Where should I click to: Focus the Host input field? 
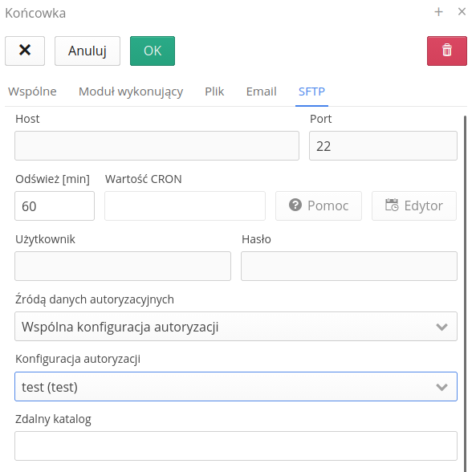pyautogui.click(x=157, y=146)
